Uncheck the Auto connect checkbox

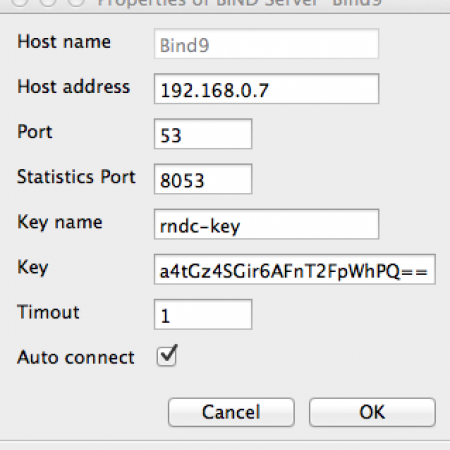[x=167, y=356]
